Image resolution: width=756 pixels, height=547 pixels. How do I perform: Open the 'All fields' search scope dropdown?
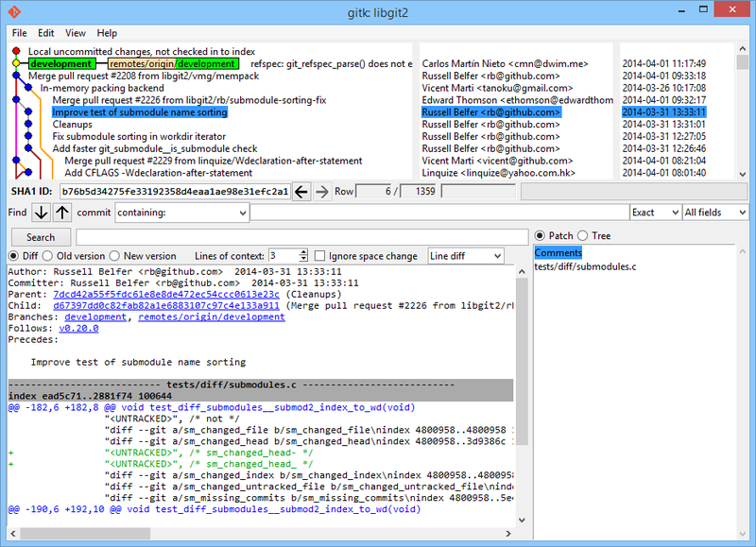coord(714,213)
